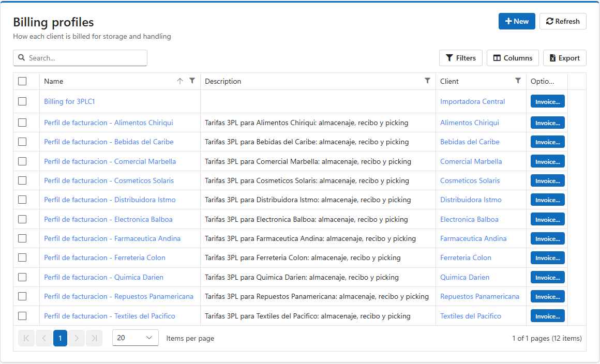
Task: Open Perfil de facturacion - Alimentos Chiriqui
Action: point(108,123)
